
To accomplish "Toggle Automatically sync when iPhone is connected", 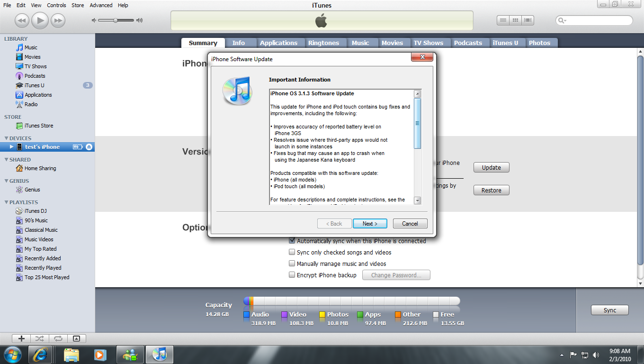I will 292,241.
